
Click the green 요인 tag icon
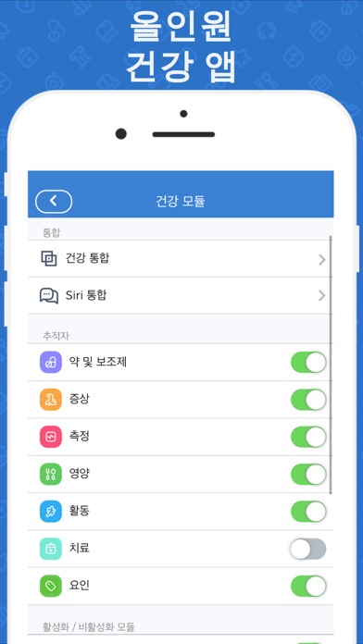(x=51, y=586)
